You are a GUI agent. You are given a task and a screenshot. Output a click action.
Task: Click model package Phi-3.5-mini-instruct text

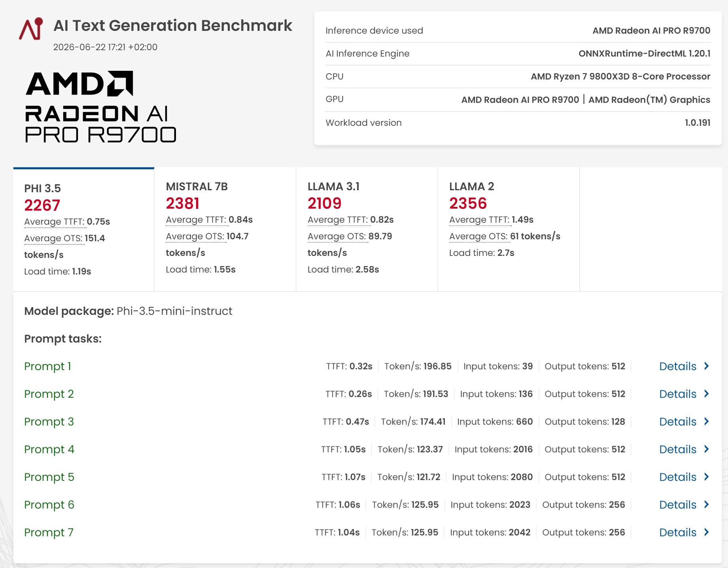click(174, 311)
